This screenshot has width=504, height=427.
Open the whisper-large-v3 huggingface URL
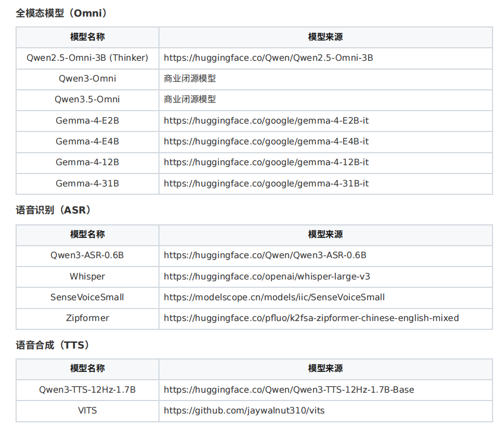[x=267, y=277]
